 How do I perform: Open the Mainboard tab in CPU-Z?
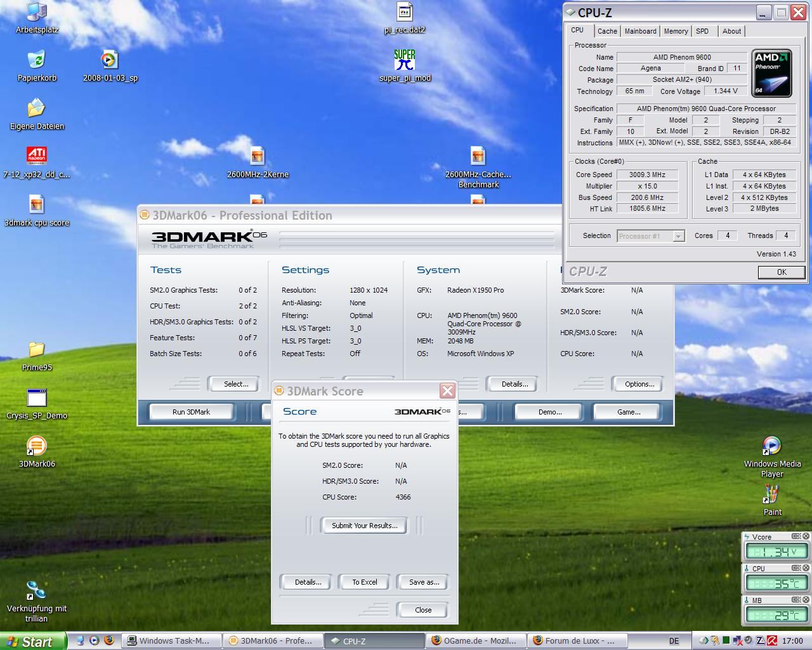641,31
